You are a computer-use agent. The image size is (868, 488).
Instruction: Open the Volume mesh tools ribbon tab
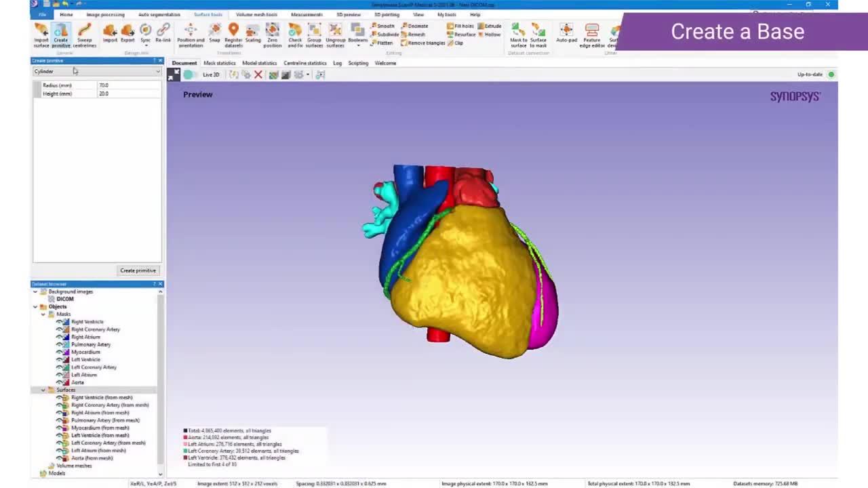(256, 14)
